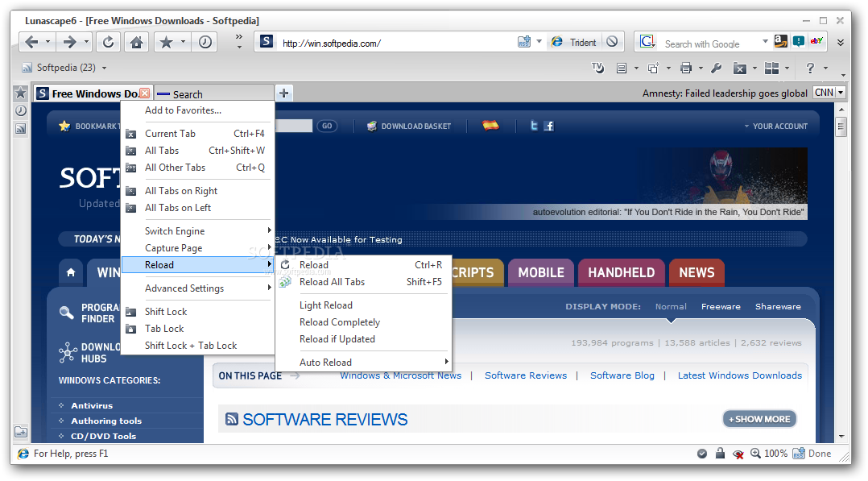868x481 pixels.
Task: Open the Auto Reload submenu
Action: coord(364,363)
